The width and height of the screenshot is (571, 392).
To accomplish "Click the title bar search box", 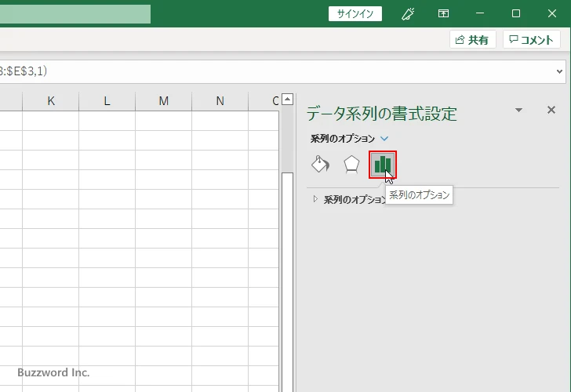I will [75, 14].
